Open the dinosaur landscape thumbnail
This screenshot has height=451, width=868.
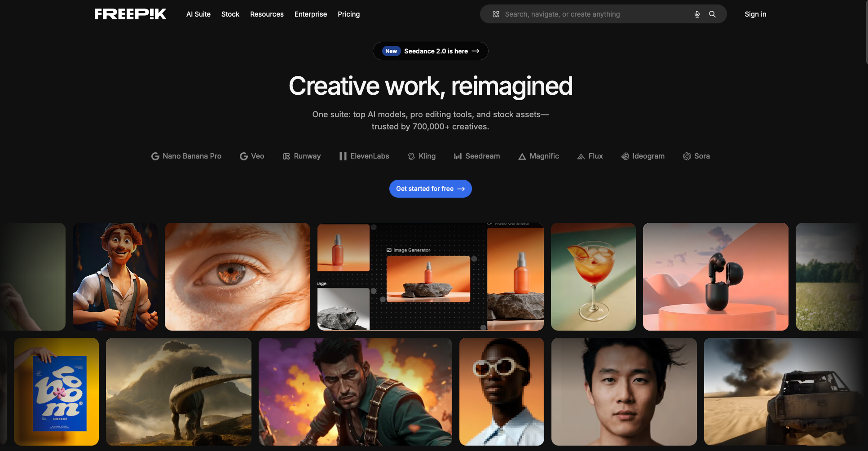(x=179, y=392)
